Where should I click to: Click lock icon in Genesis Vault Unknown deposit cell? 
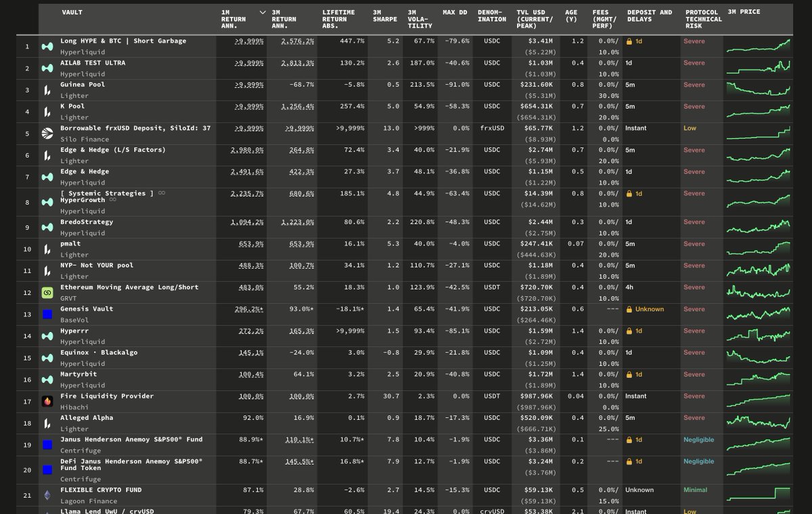pos(629,309)
